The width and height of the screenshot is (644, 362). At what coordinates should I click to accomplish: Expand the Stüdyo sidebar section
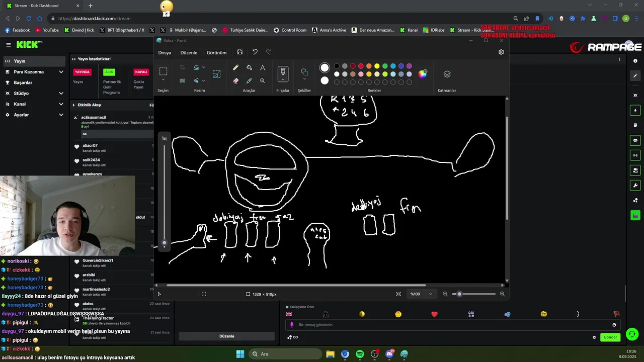[x=61, y=94]
